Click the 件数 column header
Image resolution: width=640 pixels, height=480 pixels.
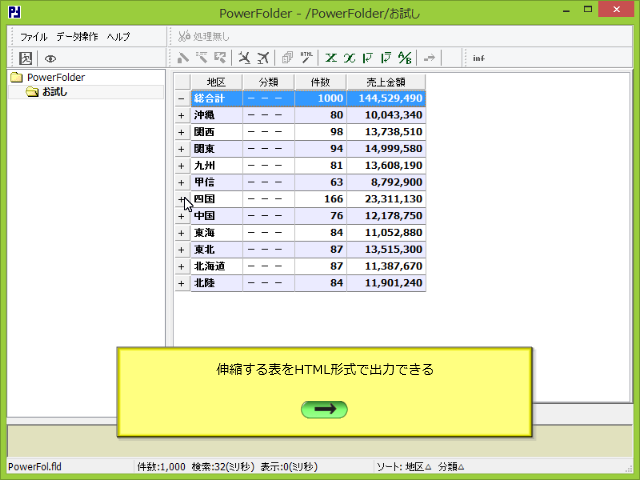point(320,82)
